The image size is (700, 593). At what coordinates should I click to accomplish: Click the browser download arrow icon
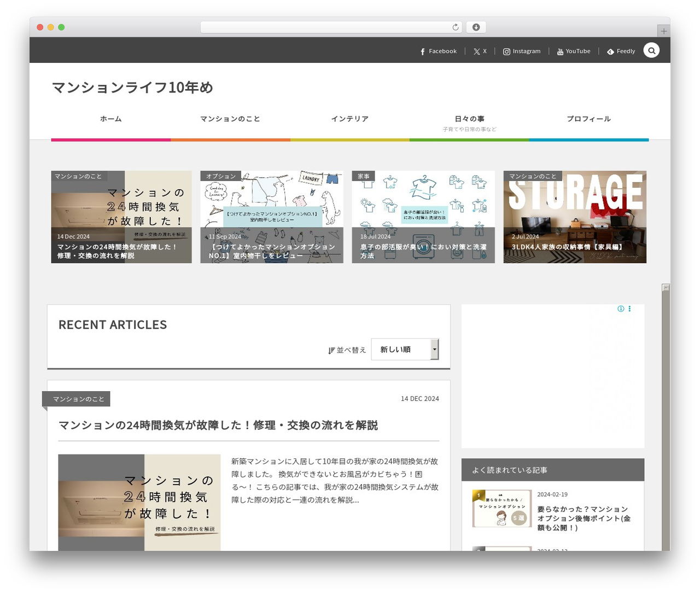pyautogui.click(x=476, y=27)
